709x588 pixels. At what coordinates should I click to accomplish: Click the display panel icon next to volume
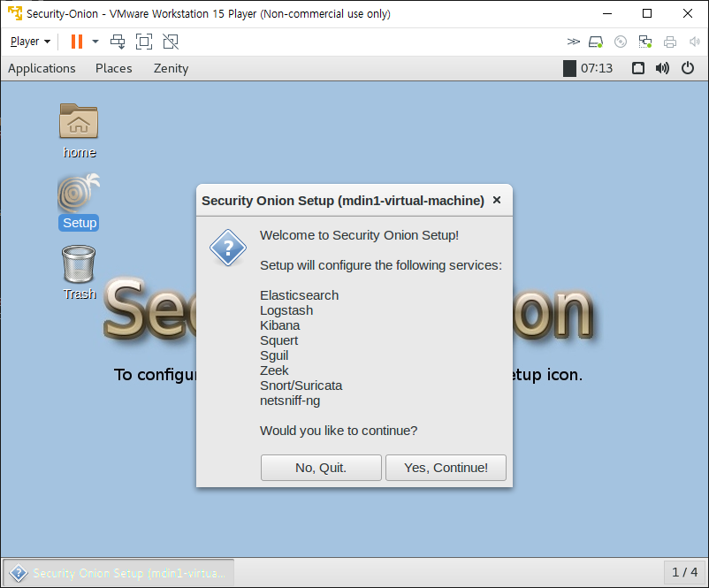pos(638,68)
